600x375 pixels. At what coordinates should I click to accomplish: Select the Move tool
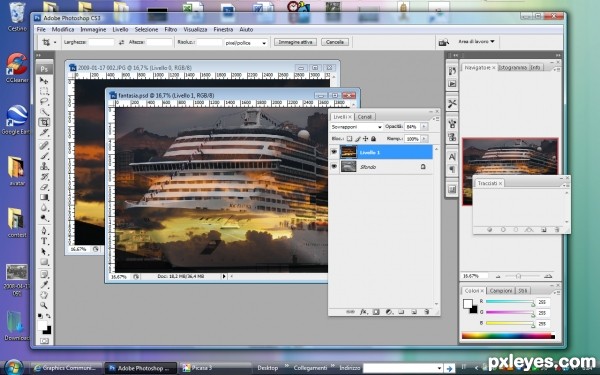coord(44,81)
